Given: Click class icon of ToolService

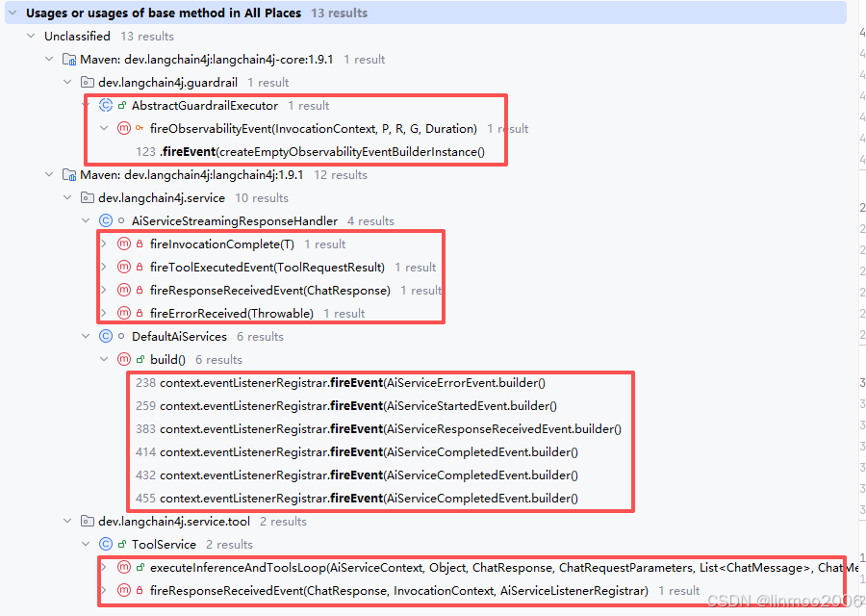Looking at the screenshot, I should point(106,544).
